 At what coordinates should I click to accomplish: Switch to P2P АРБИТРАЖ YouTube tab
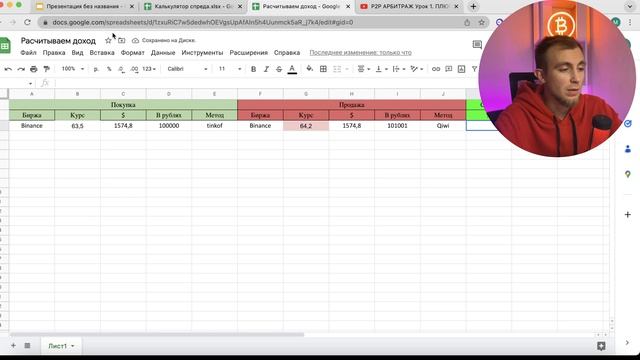point(409,7)
